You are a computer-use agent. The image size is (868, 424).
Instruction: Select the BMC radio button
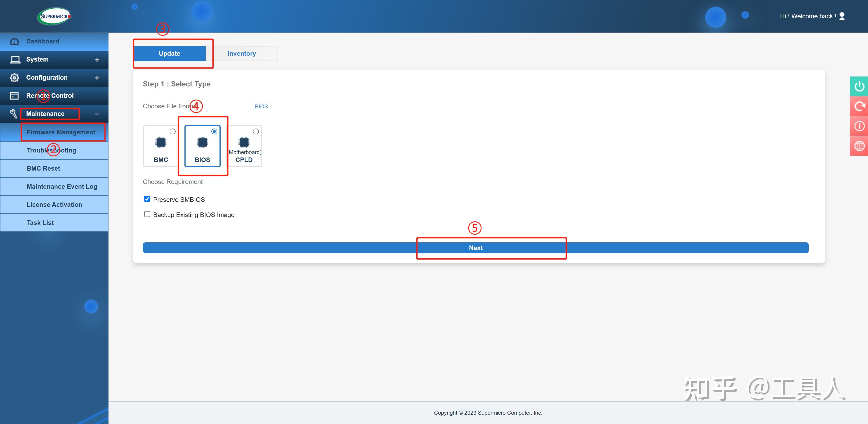coord(172,131)
